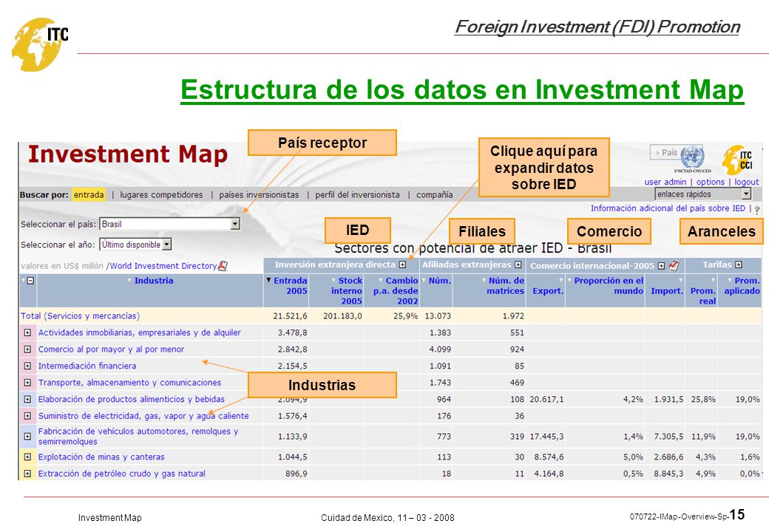Open the Comercio internacional PDF icon
The image size is (769, 532).
674,265
